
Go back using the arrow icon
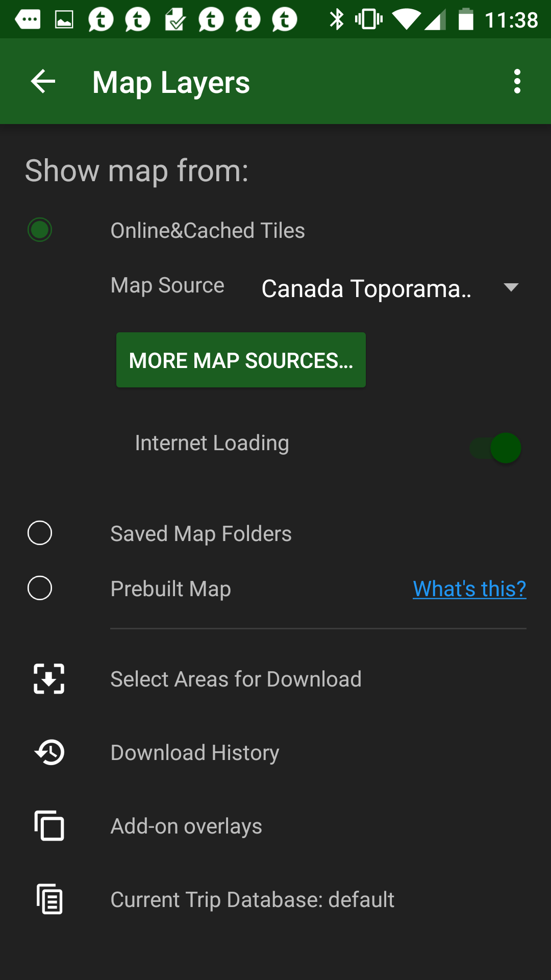tap(43, 81)
